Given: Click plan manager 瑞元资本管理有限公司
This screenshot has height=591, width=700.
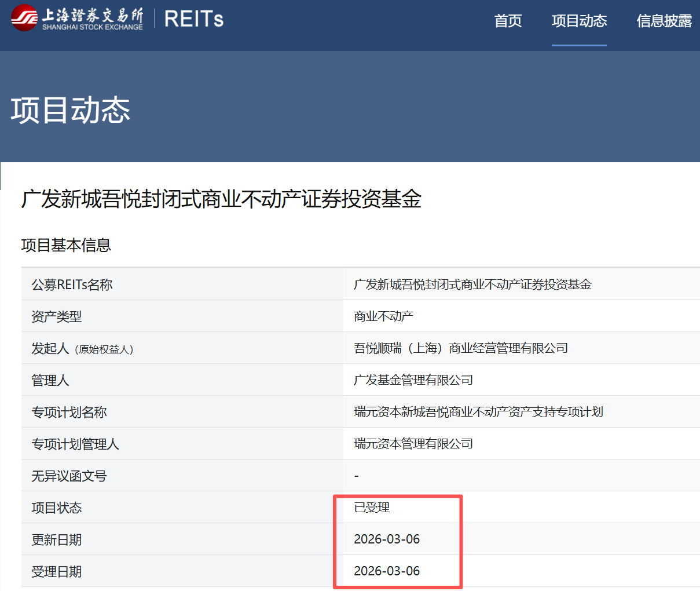Looking at the screenshot, I should tap(413, 444).
